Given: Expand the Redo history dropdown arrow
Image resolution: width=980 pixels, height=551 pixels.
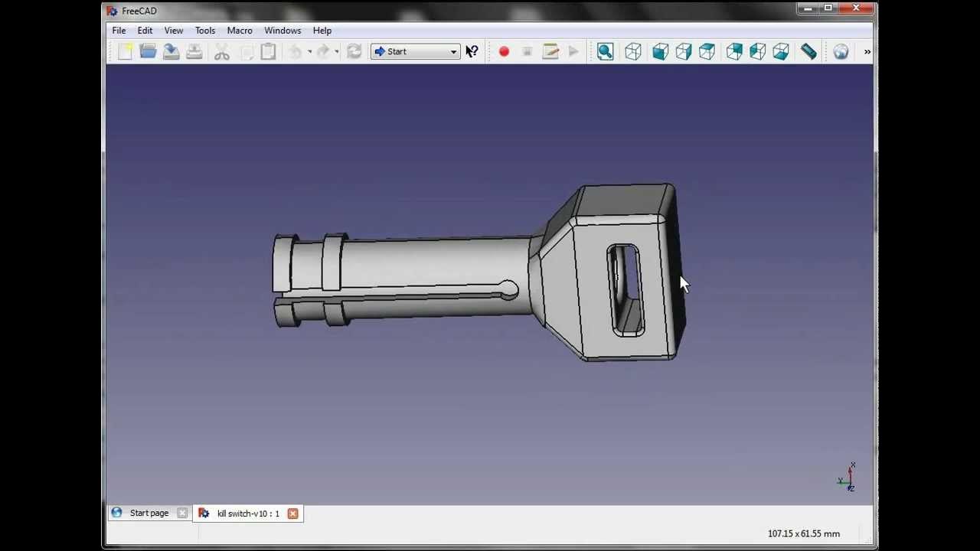Looking at the screenshot, I should [x=337, y=51].
